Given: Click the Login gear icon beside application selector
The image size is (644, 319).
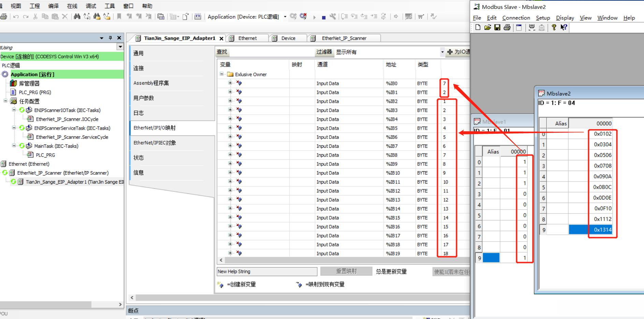Looking at the screenshot, I should click(293, 16).
